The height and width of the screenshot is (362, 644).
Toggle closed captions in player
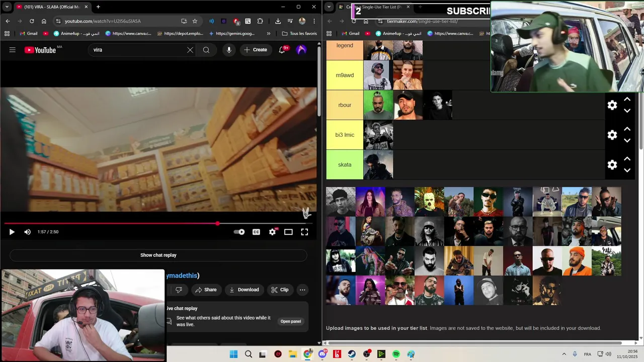point(256,232)
